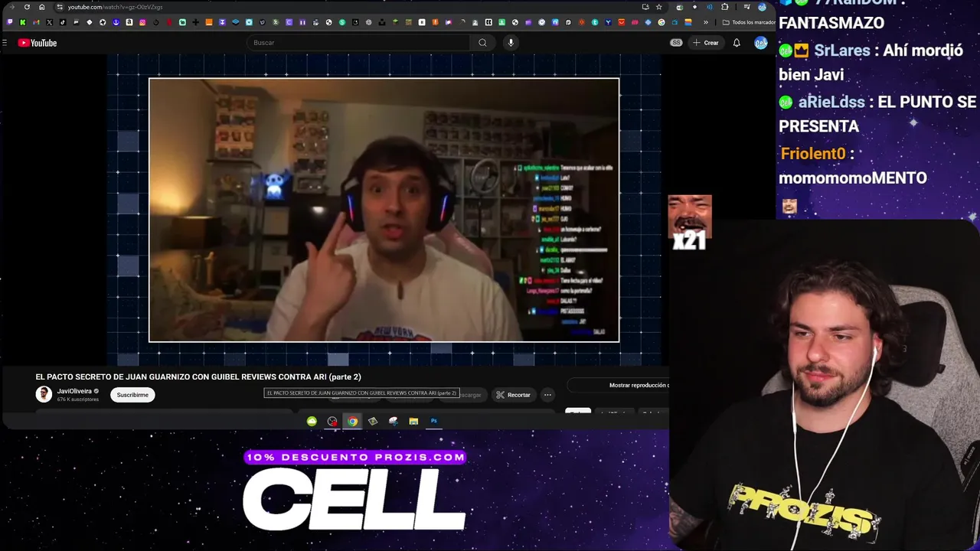Open Chrome profile avatar
The height and width of the screenshot is (551, 980).
762,7
